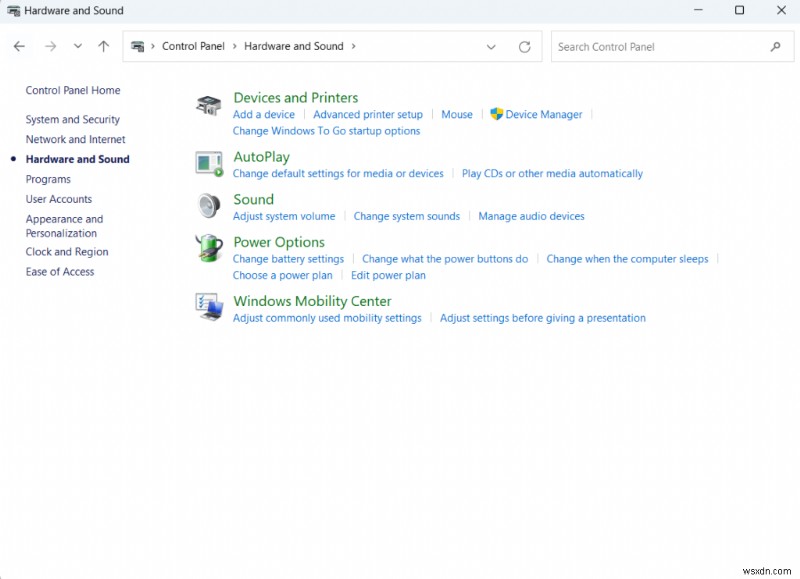Image resolution: width=800 pixels, height=579 pixels.
Task: Open Change system sounds
Action: pos(407,216)
